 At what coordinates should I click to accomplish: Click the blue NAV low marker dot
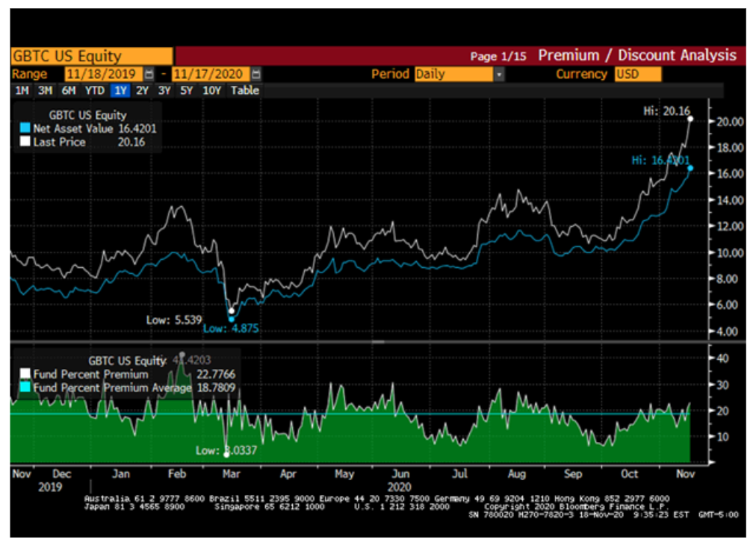[x=232, y=319]
